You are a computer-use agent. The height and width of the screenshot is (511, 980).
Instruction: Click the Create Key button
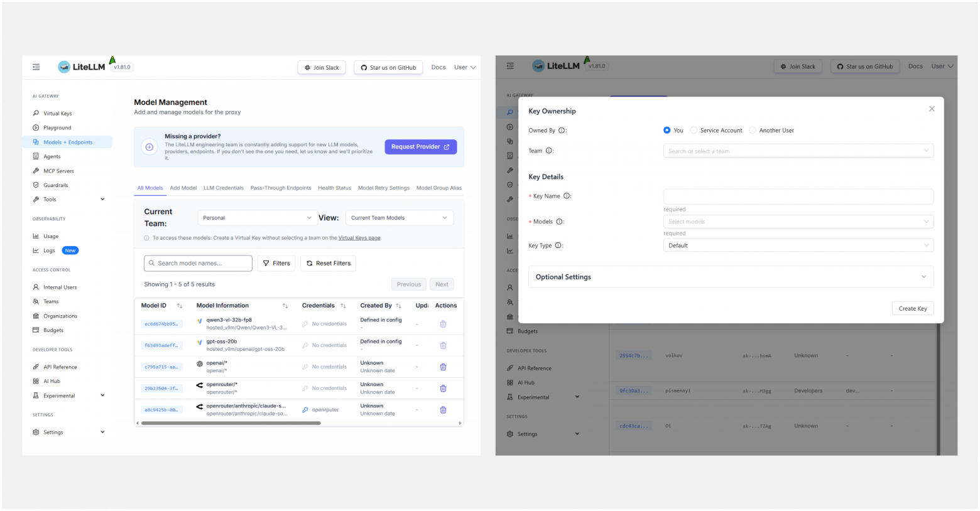point(913,308)
